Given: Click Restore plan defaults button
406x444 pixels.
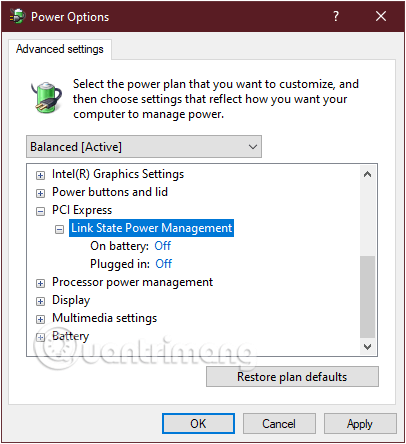Looking at the screenshot, I should [292, 377].
